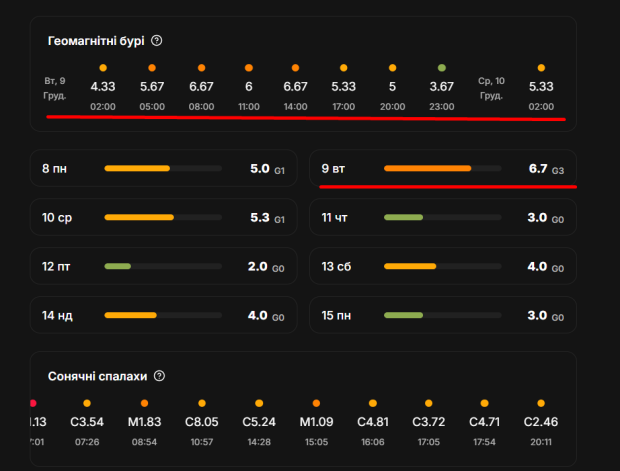Click the 5.67 value at 05:00

tap(152, 87)
